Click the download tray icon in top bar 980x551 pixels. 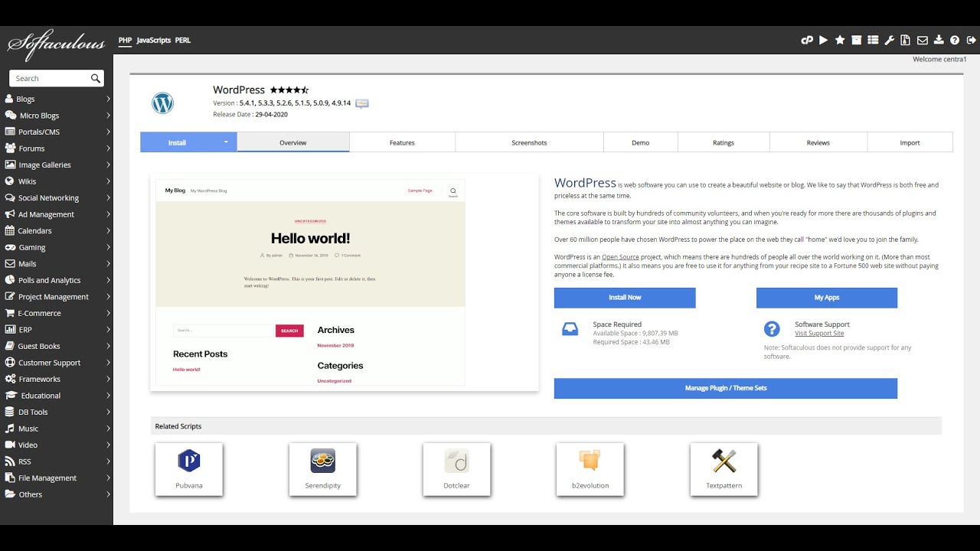[939, 41]
